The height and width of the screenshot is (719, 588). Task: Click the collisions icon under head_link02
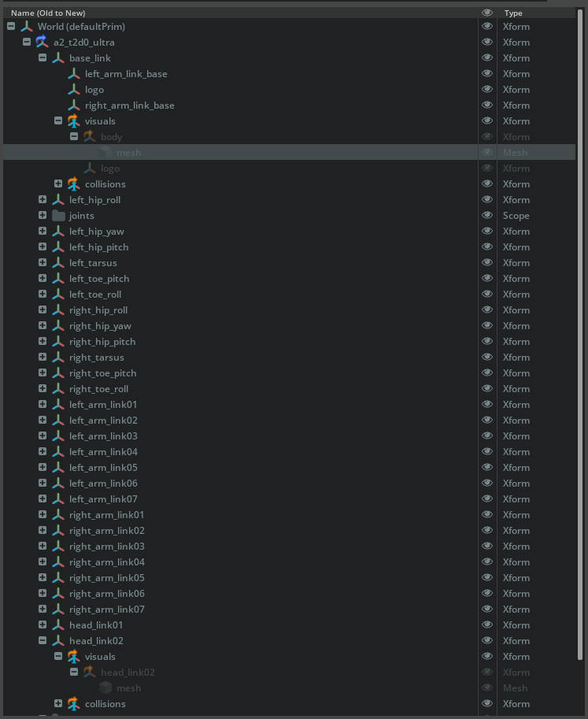coord(74,704)
